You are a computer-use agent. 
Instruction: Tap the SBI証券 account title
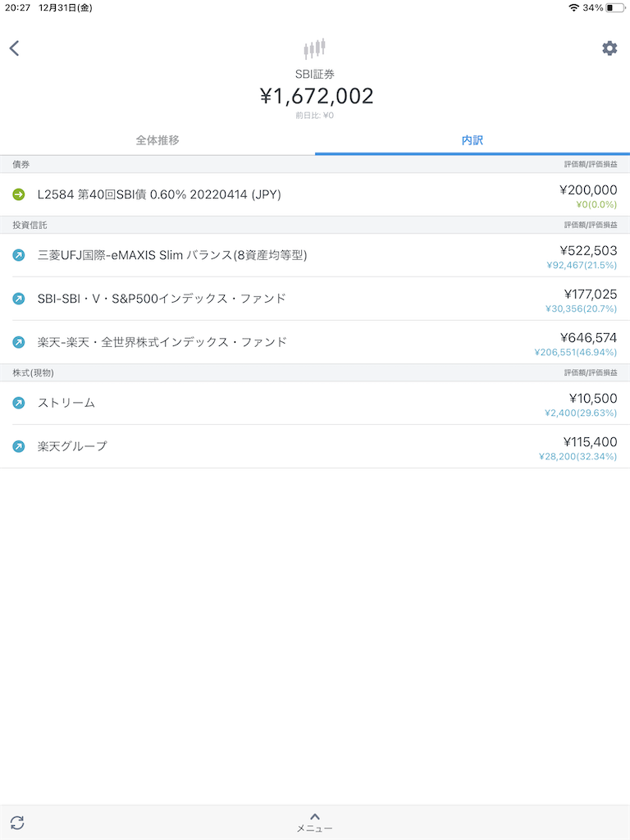coord(314,75)
